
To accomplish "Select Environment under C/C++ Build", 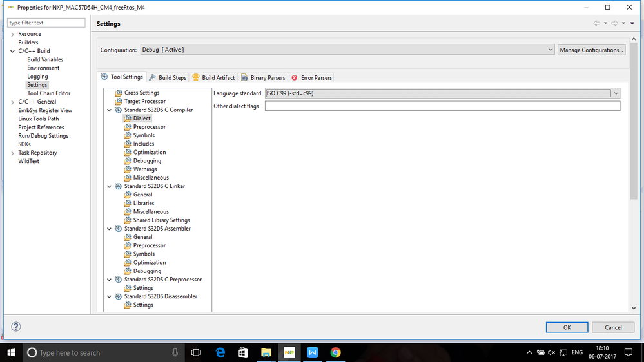I will 43,68.
